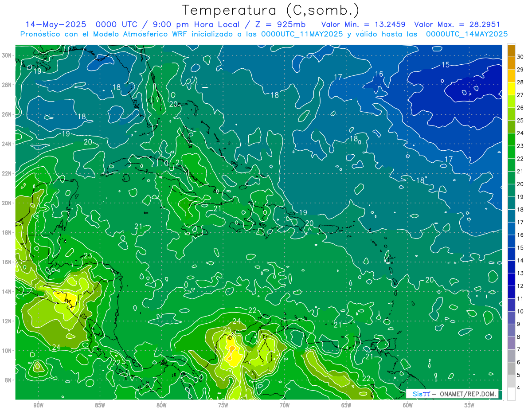Click the colorbar legend value 25
Image resolution: width=532 pixels, height=411 pixels.
pos(520,121)
